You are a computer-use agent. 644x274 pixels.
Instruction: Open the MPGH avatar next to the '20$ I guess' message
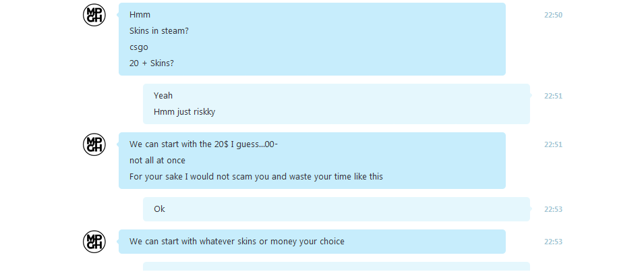pyautogui.click(x=94, y=144)
